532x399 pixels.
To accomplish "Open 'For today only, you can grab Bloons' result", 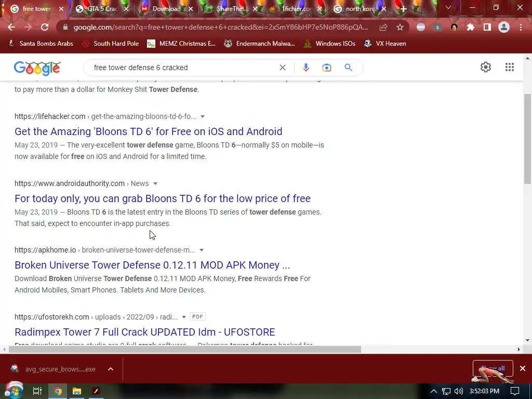I will [163, 198].
